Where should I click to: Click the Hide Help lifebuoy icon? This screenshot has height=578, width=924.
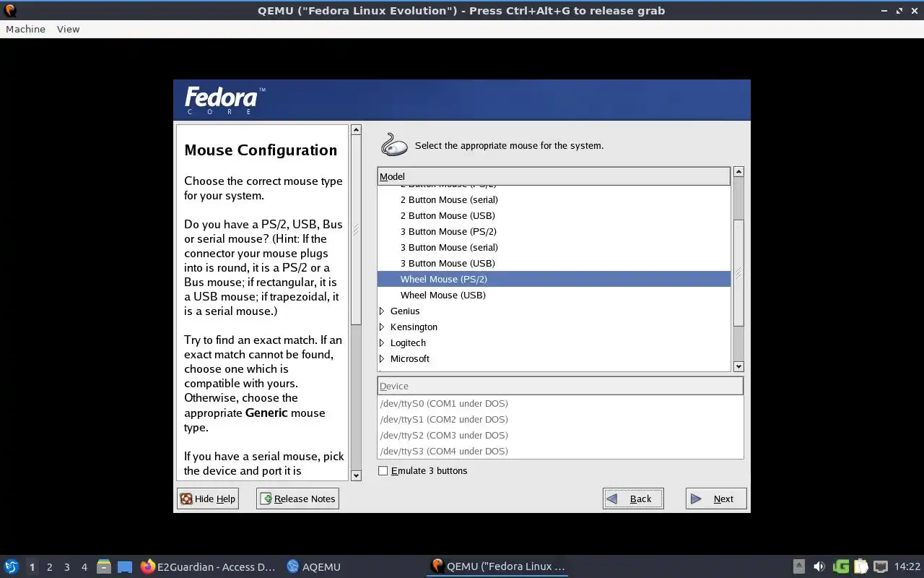(186, 499)
